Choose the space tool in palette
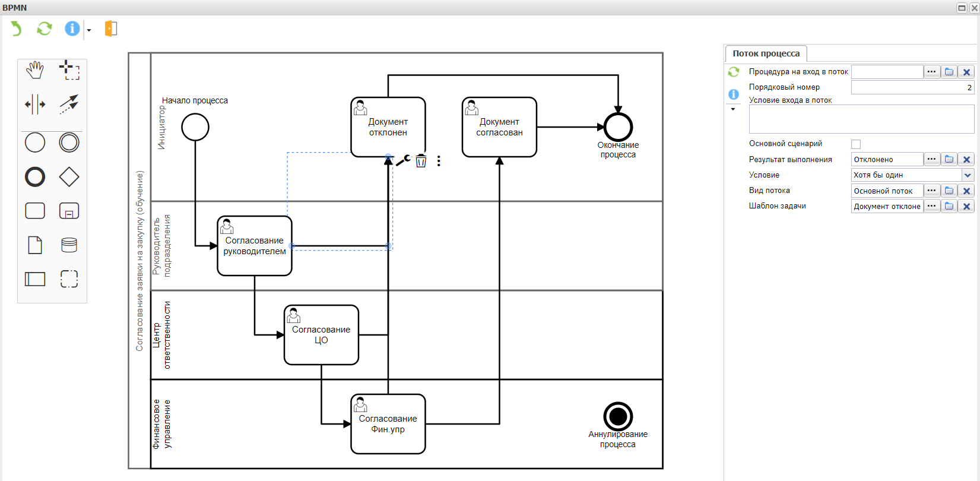The width and height of the screenshot is (980, 481). [x=35, y=105]
